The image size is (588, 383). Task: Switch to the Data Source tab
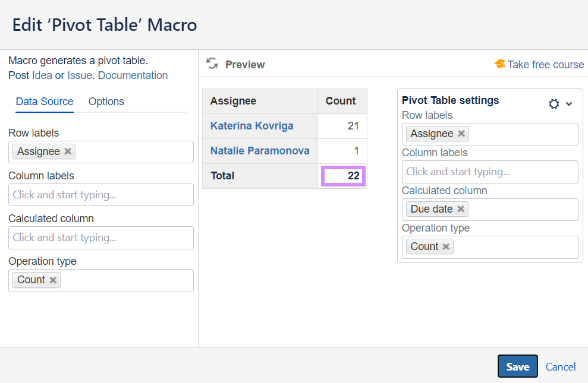(x=45, y=102)
